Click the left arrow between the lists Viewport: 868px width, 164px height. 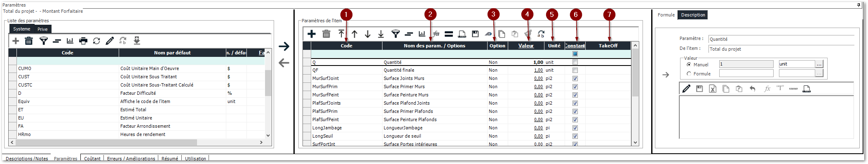(284, 63)
